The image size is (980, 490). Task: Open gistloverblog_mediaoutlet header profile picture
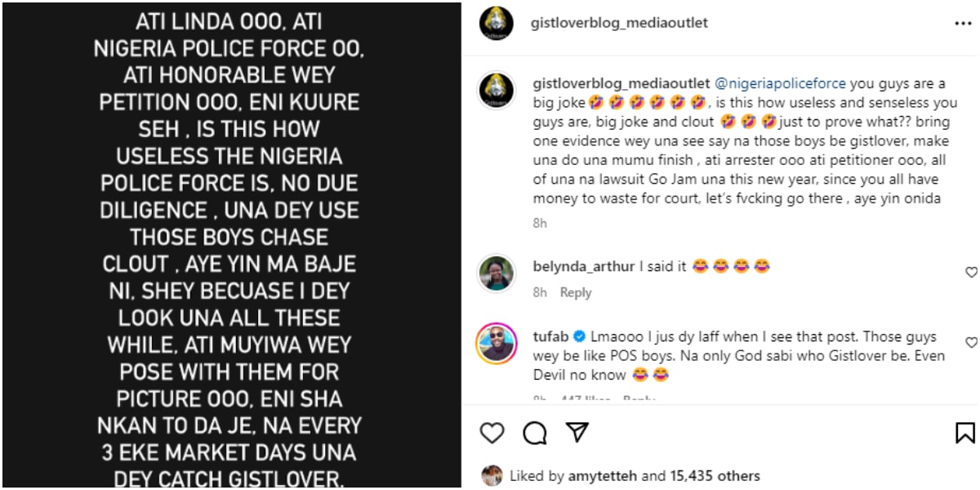click(x=497, y=24)
